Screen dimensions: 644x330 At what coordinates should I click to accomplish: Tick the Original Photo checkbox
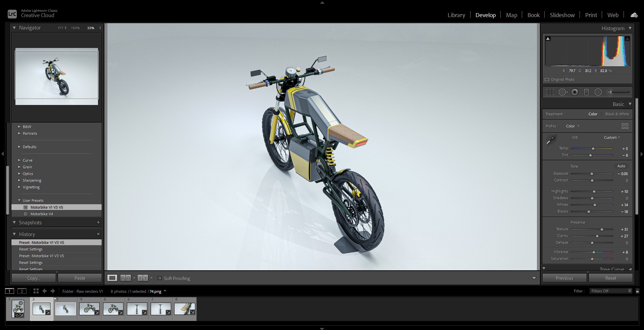[x=547, y=79]
